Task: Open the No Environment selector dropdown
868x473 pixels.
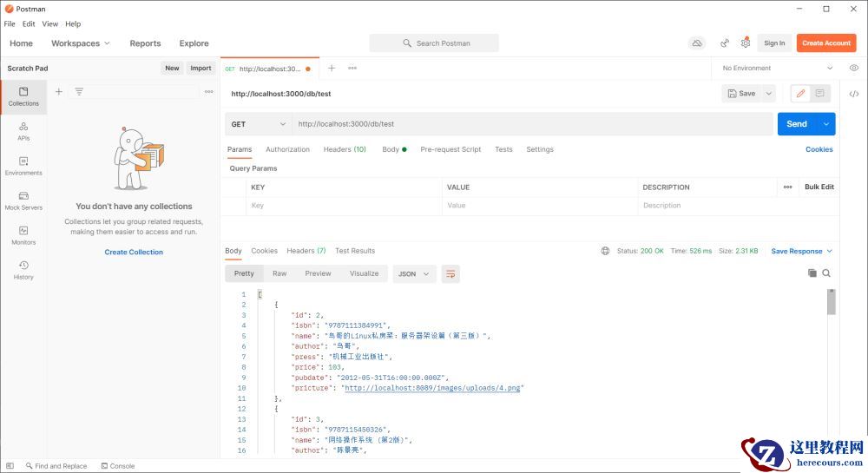Action: pos(777,68)
